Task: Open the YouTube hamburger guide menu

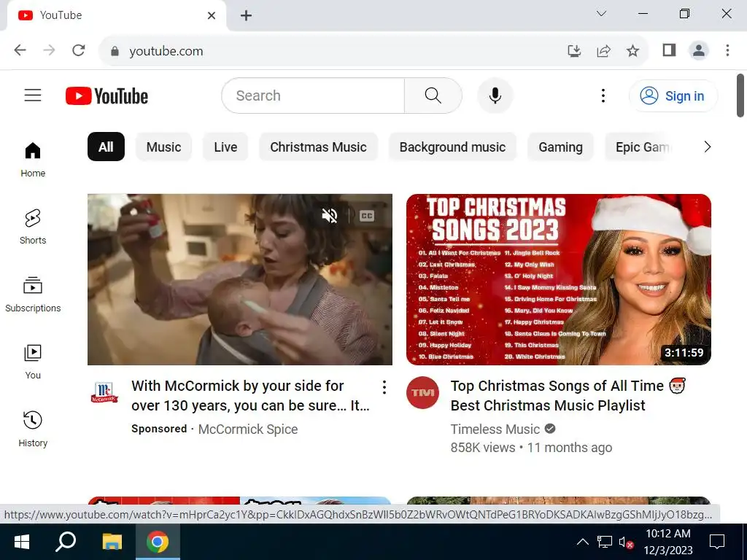Action: pos(33,96)
